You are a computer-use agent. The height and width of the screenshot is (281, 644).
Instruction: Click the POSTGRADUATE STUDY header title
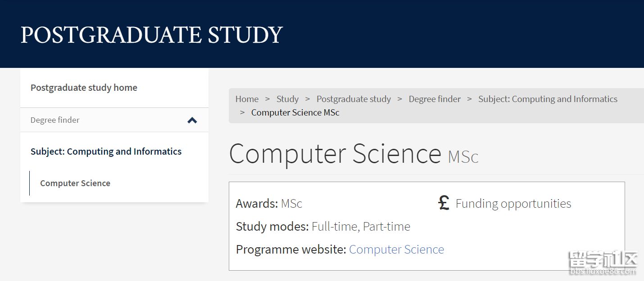(151, 35)
